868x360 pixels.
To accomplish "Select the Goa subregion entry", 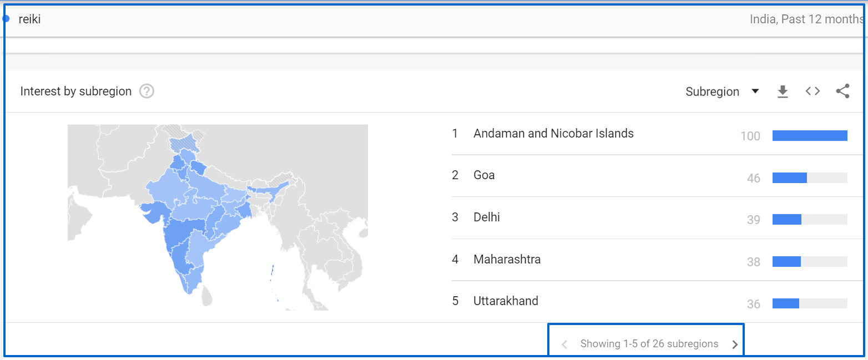I will [x=650, y=176].
